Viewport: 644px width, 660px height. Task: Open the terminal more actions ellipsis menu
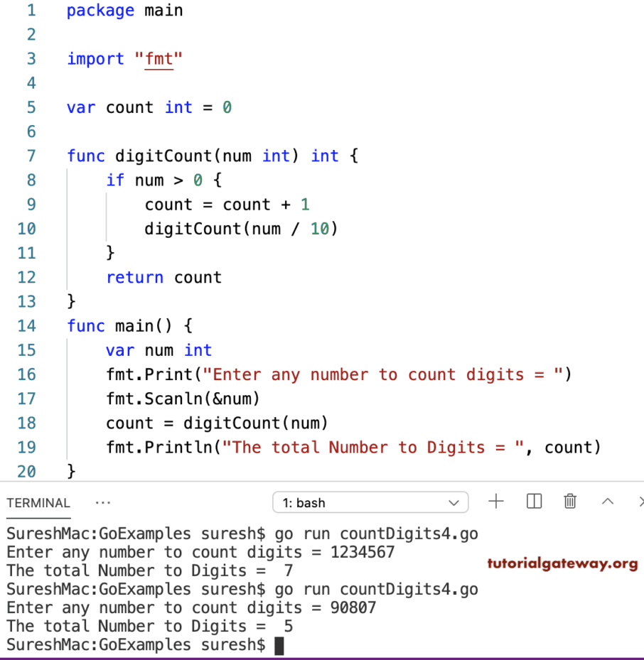pyautogui.click(x=102, y=502)
